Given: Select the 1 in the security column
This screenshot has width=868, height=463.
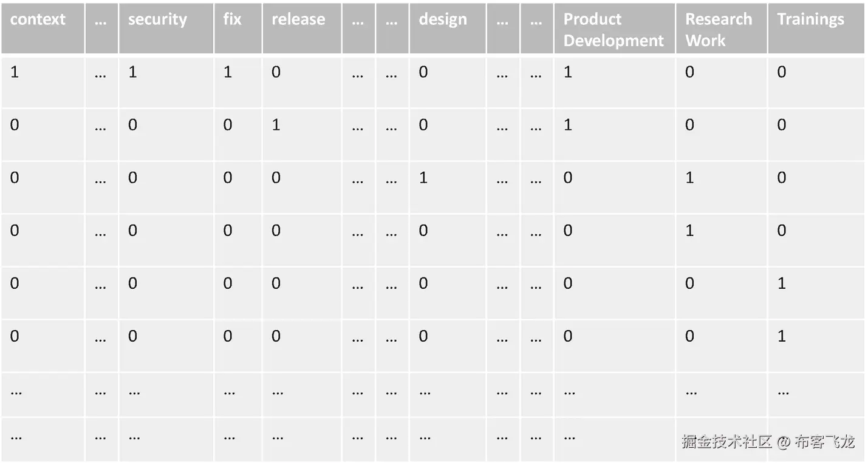Looking at the screenshot, I should coord(132,72).
